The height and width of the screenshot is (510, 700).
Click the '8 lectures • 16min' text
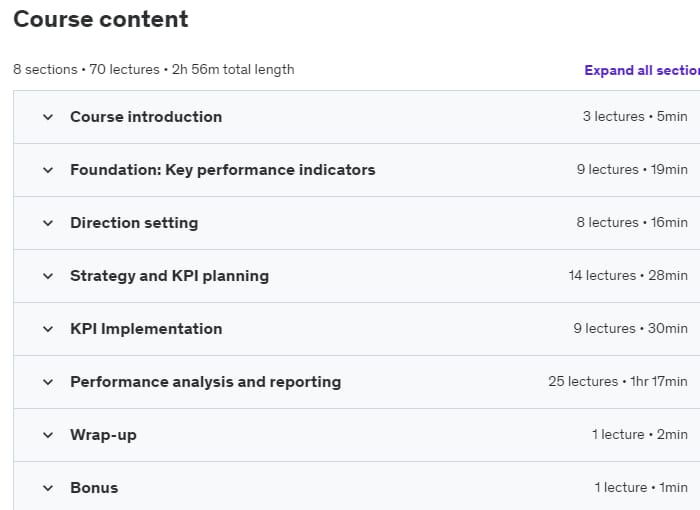pyautogui.click(x=632, y=222)
